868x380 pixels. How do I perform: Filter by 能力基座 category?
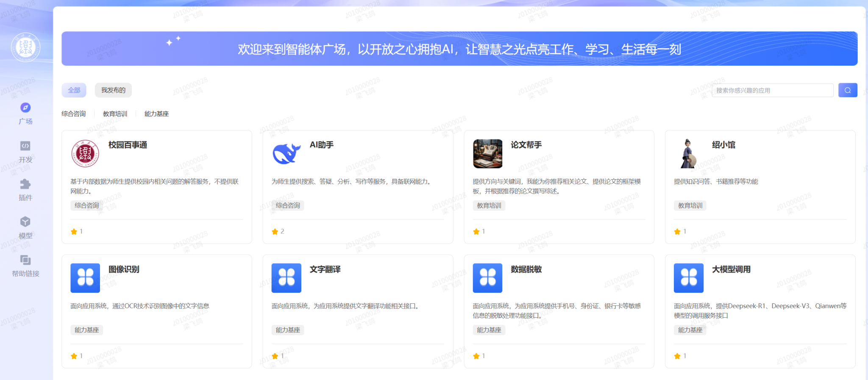click(157, 114)
